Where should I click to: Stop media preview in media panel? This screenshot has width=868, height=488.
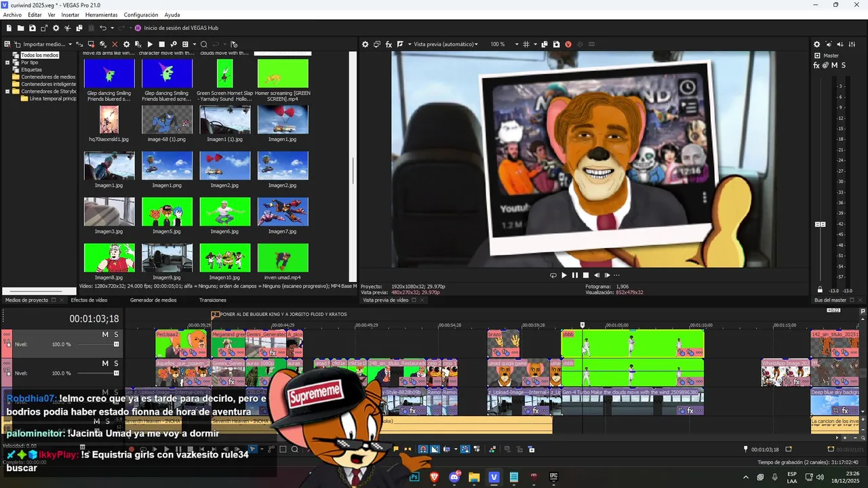(x=161, y=44)
